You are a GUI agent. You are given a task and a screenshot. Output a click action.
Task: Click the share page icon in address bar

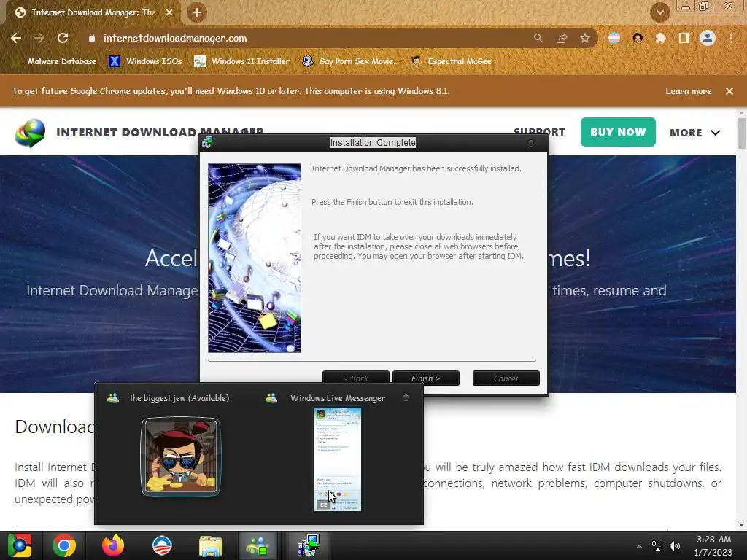coord(562,38)
